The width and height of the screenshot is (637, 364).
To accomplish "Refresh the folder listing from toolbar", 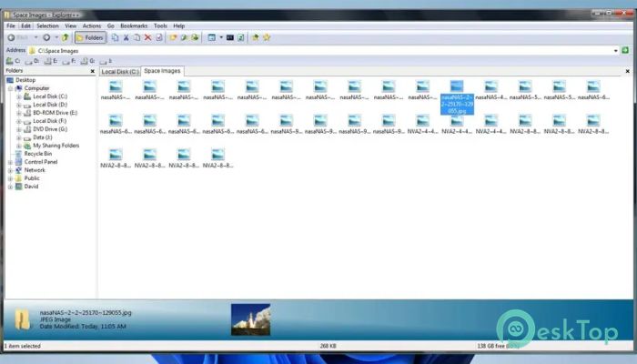I will pyautogui.click(x=241, y=37).
